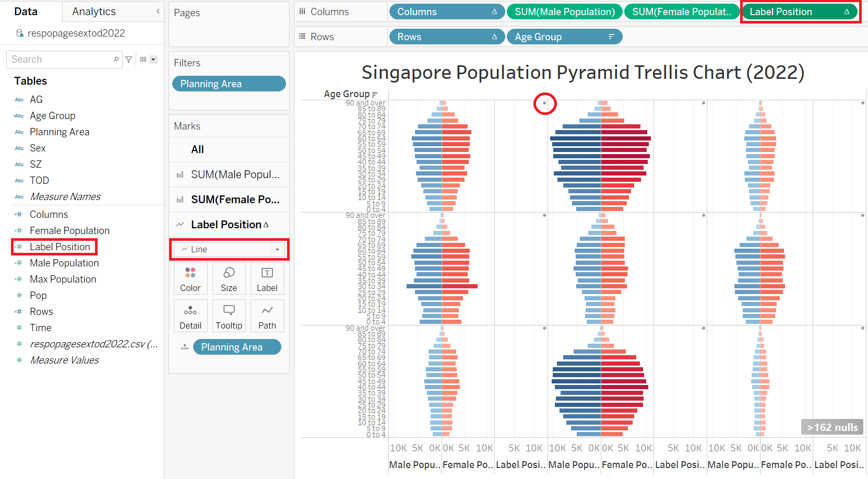
Task: Open the Size marks card
Action: (229, 278)
